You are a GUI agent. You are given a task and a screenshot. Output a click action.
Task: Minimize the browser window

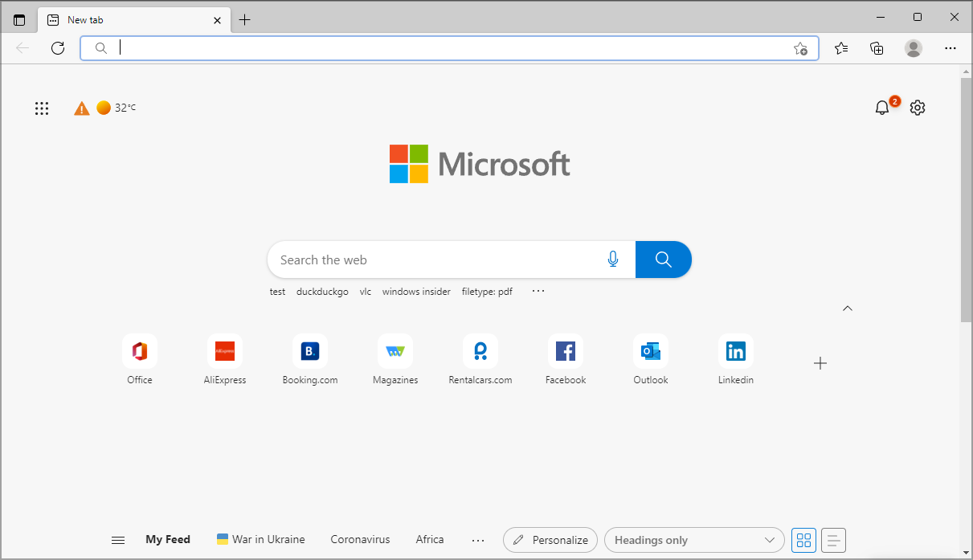pyautogui.click(x=881, y=17)
